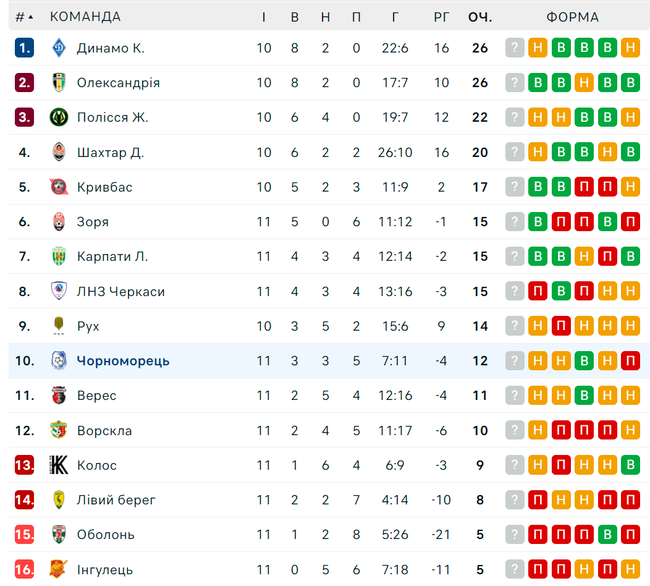
Task: Click the Динамо К. team crest icon
Action: (x=59, y=48)
